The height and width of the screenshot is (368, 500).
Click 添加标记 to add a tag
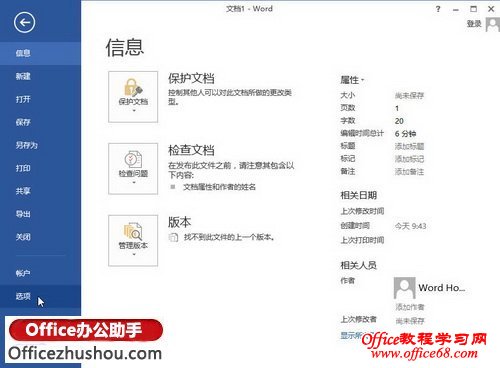(409, 159)
